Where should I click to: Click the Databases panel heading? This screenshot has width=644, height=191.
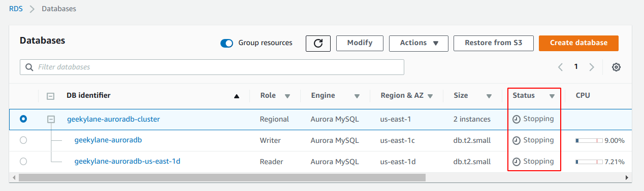[42, 41]
